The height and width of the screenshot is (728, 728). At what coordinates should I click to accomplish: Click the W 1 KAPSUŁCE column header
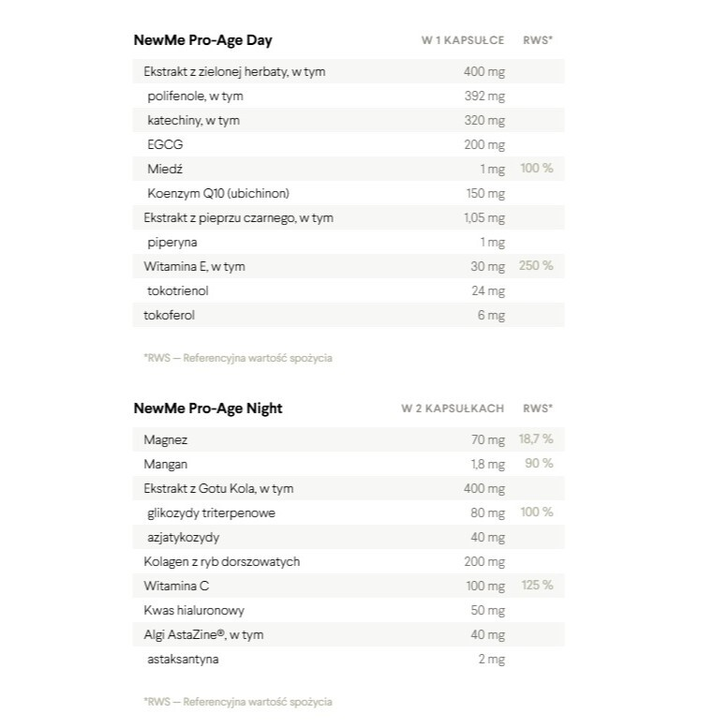tap(463, 40)
